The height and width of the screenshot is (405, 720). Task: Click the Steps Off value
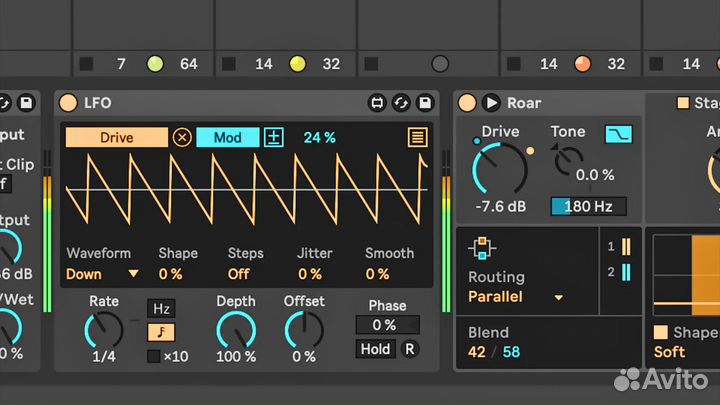pos(239,274)
